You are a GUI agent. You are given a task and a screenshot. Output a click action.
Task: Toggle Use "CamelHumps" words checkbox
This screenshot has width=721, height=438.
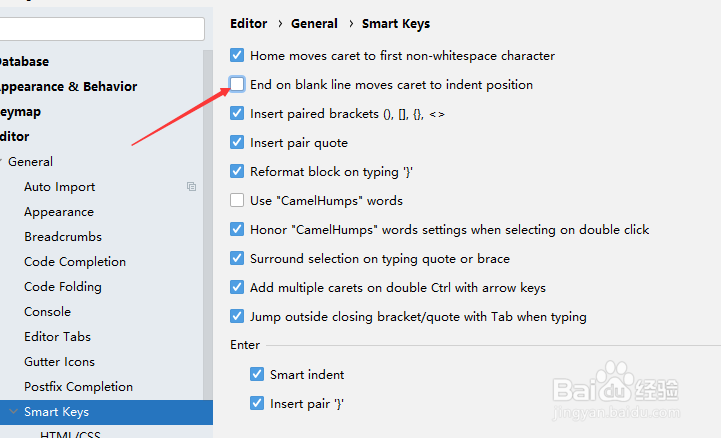(x=237, y=200)
